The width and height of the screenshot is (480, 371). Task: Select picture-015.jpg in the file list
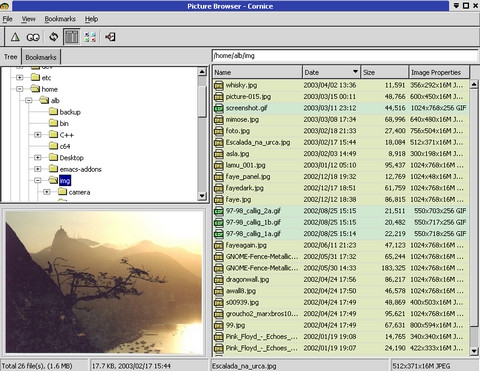341,97
